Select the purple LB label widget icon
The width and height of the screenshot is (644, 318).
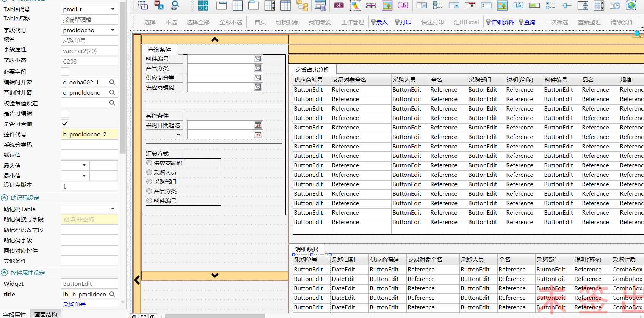tap(403, 5)
